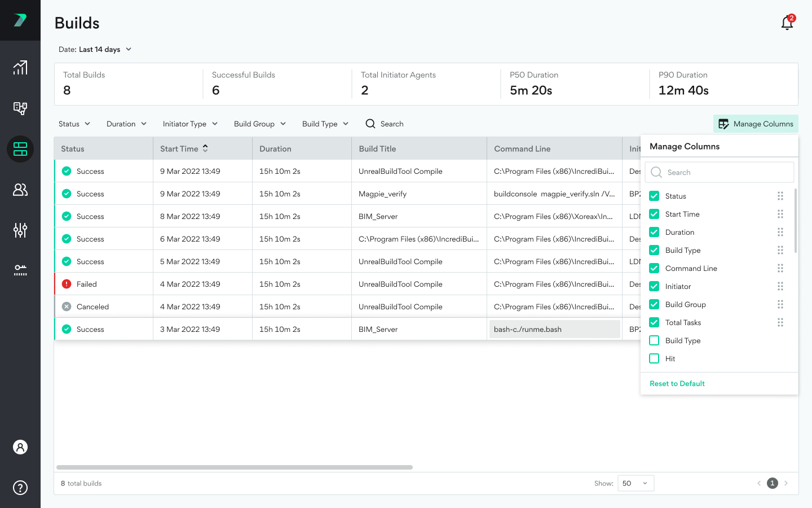Click the Duration column header
The image size is (812, 508).
click(276, 148)
